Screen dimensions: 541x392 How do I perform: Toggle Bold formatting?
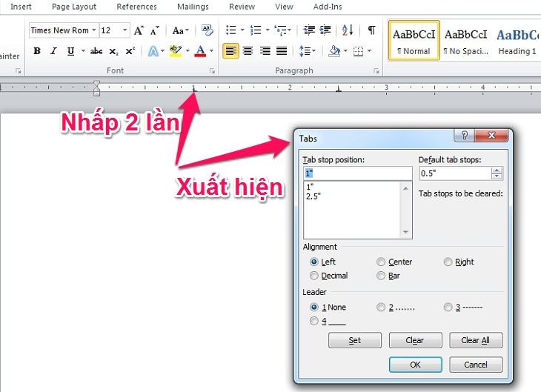pyautogui.click(x=37, y=51)
